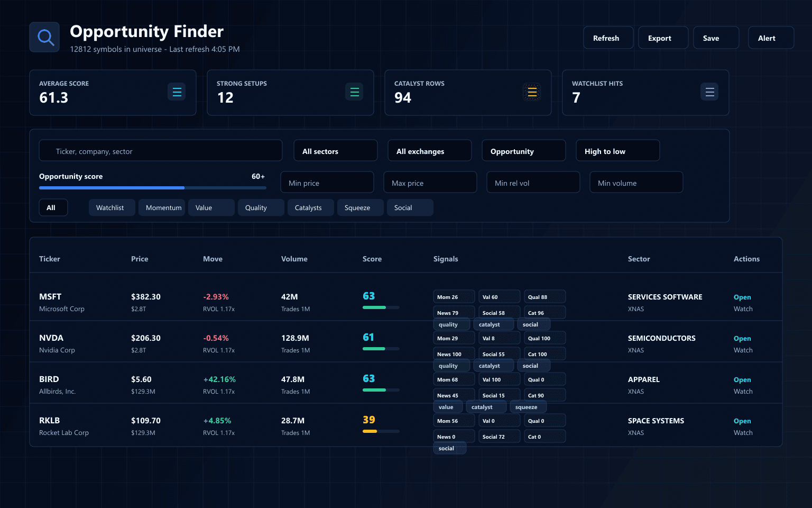Sort by the Ticker column header
Screen dimensions: 812x508
click(50, 259)
